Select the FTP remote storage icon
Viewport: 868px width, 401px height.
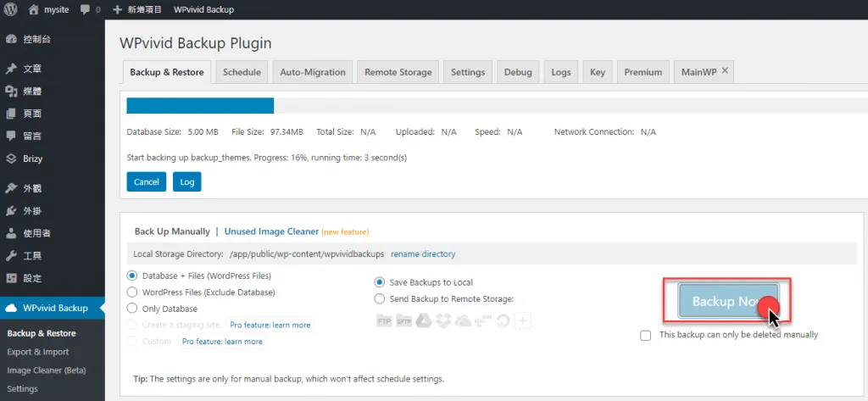point(384,320)
